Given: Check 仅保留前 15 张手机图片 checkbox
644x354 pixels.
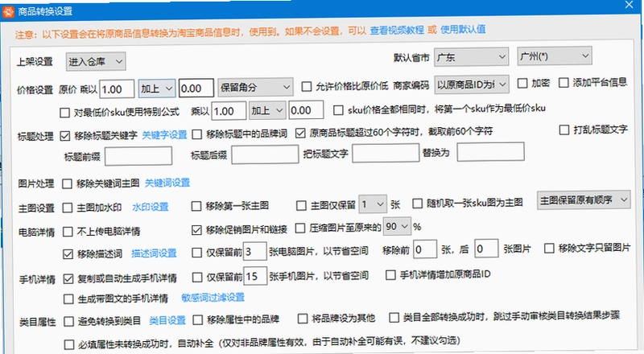Looking at the screenshot, I should (x=197, y=278).
